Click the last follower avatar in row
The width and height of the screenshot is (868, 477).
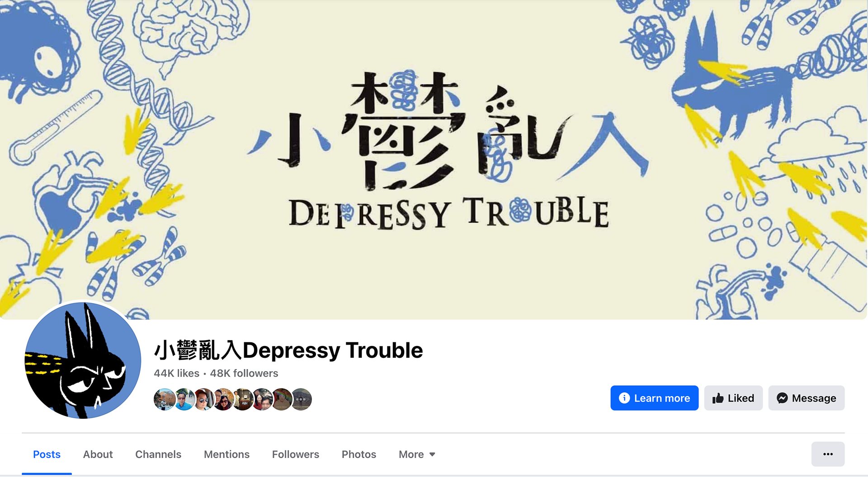[x=301, y=399]
